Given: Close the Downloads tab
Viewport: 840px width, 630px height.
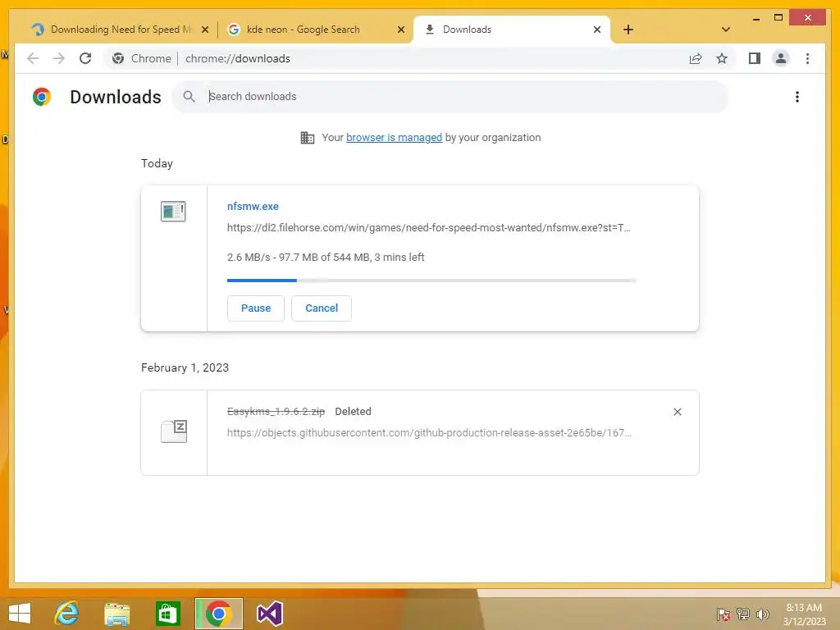Looking at the screenshot, I should tap(597, 30).
